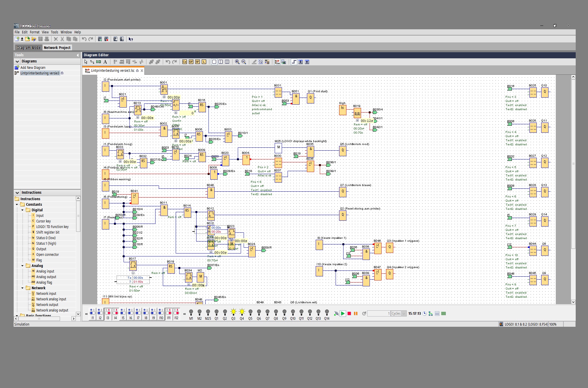
Task: Open the Constants (Co) toolbox
Action: tap(184, 62)
